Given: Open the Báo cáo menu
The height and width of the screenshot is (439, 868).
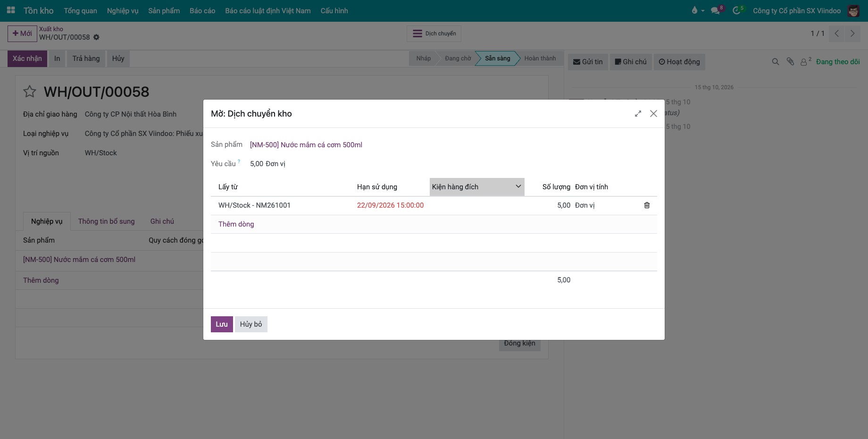Looking at the screenshot, I should pyautogui.click(x=202, y=10).
